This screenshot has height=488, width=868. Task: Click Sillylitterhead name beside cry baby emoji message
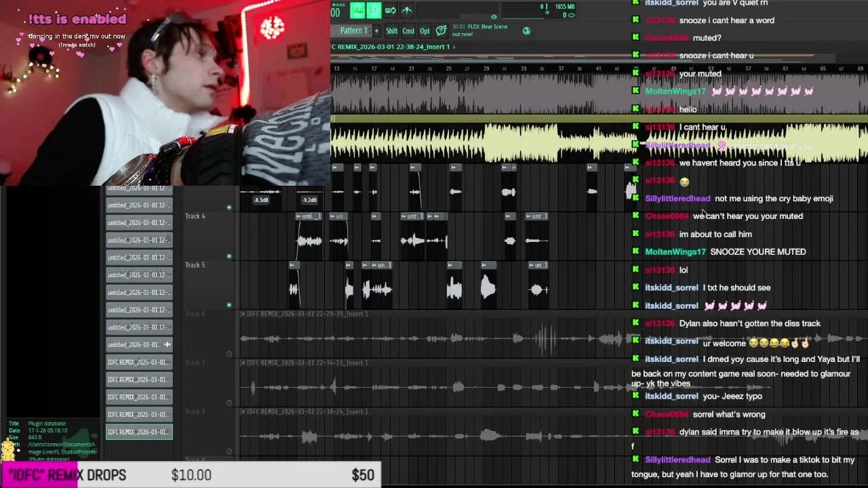click(x=677, y=199)
